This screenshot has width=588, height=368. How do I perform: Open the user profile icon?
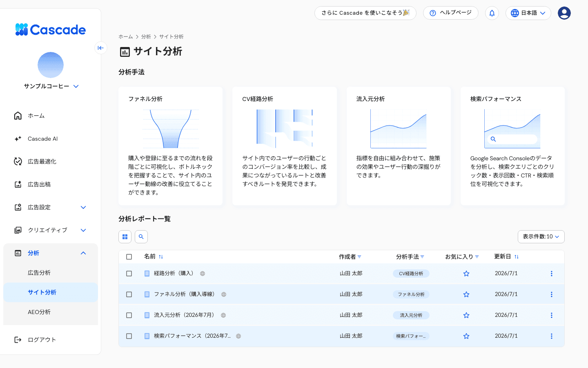pos(564,13)
